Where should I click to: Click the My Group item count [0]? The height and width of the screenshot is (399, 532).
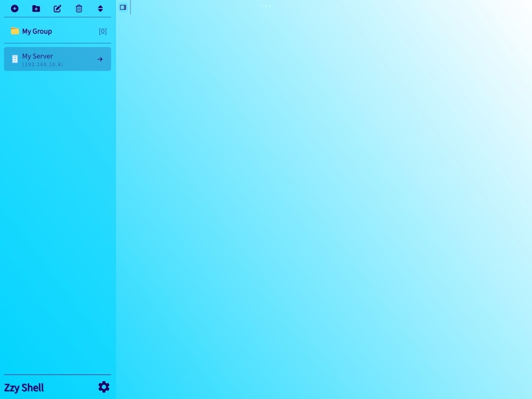pyautogui.click(x=102, y=31)
